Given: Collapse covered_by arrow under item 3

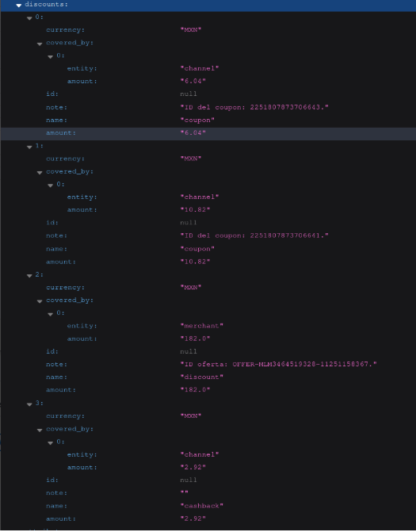Looking at the screenshot, I should pyautogui.click(x=40, y=431).
